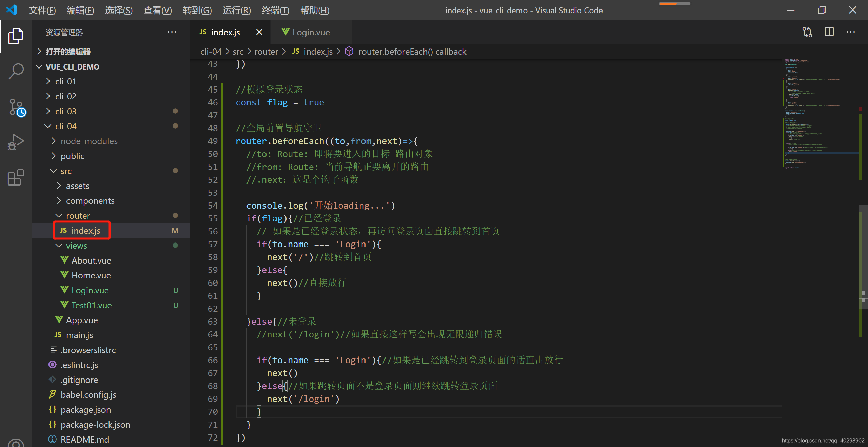The height and width of the screenshot is (447, 868).
Task: Open Test01.vue in the file tree
Action: click(92, 305)
